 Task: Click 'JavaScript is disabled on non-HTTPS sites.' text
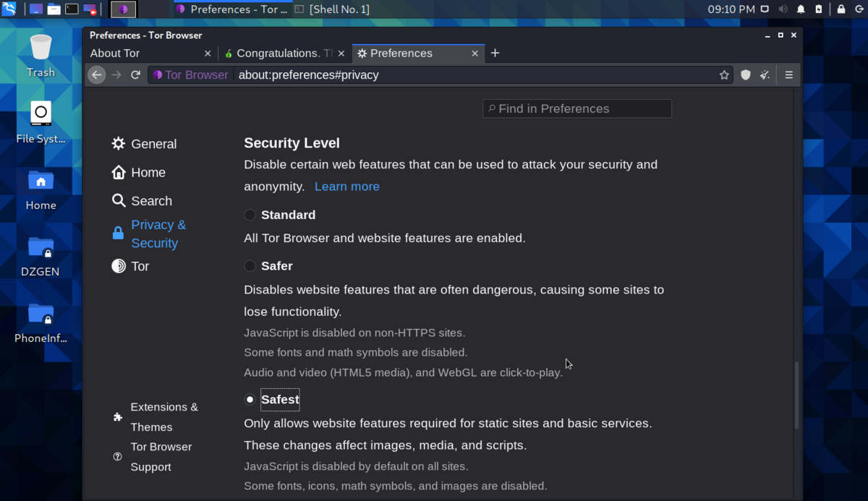coord(354,333)
